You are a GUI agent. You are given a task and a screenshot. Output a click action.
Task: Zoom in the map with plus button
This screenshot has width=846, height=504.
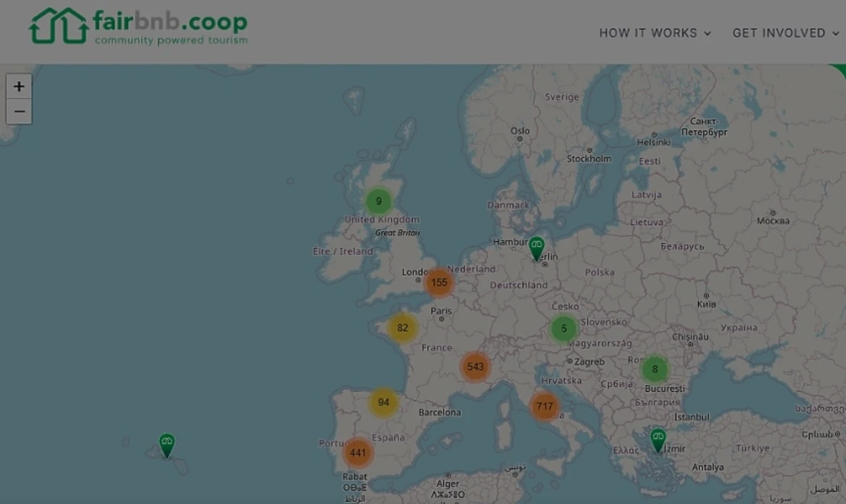(19, 87)
